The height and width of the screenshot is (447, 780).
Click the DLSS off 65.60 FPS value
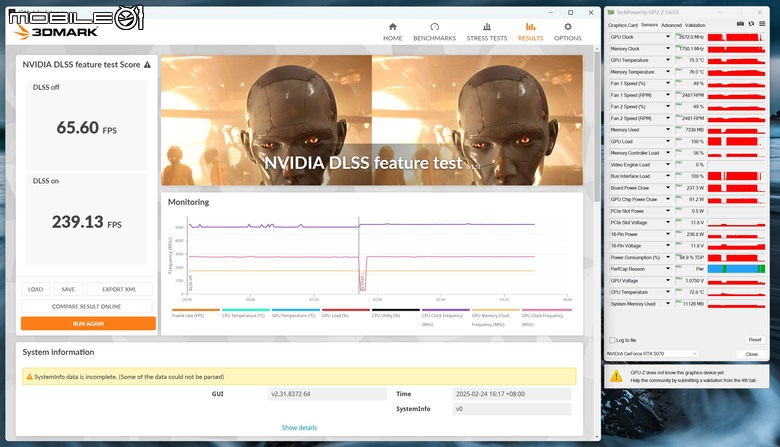click(x=87, y=128)
